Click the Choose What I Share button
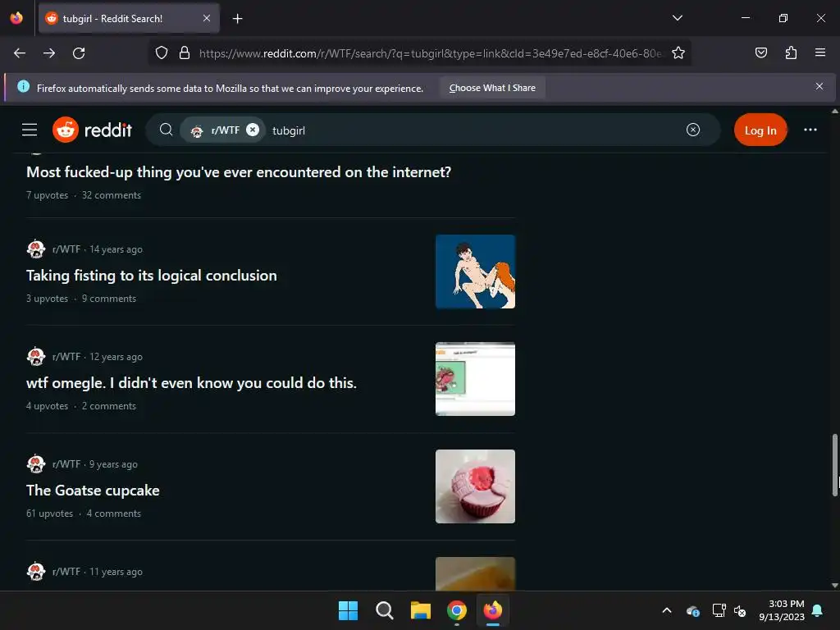Image resolution: width=840 pixels, height=630 pixels. point(492,88)
